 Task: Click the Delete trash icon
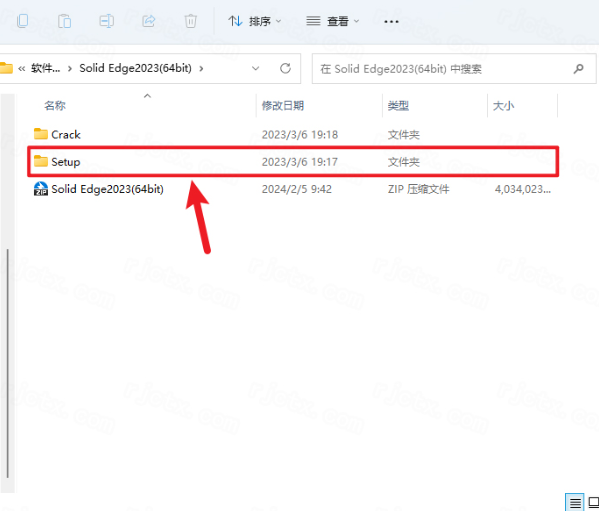pyautogui.click(x=191, y=21)
